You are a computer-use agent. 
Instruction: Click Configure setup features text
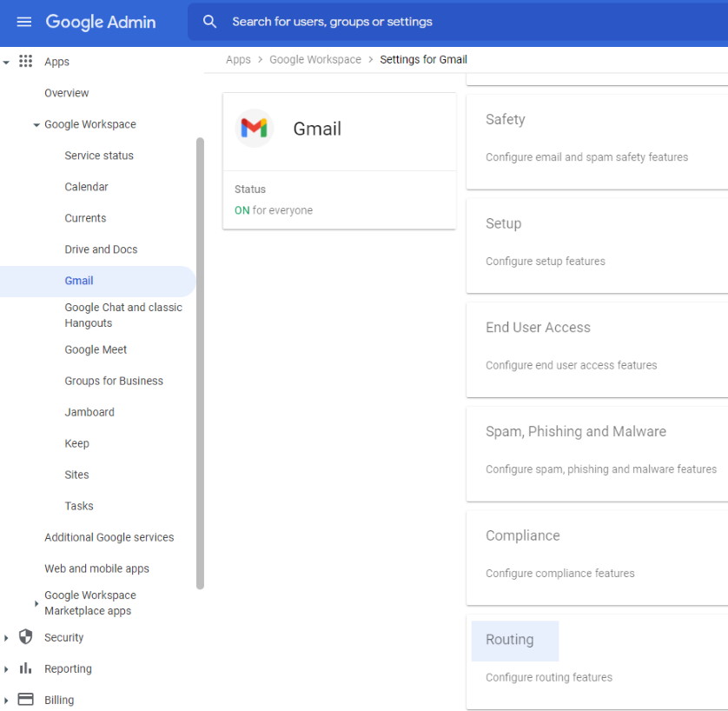545,261
